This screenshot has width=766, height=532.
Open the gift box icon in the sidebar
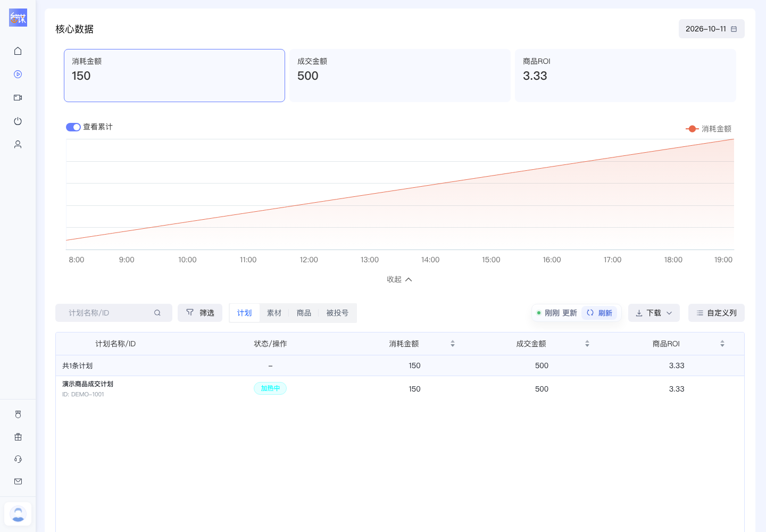coord(18,437)
